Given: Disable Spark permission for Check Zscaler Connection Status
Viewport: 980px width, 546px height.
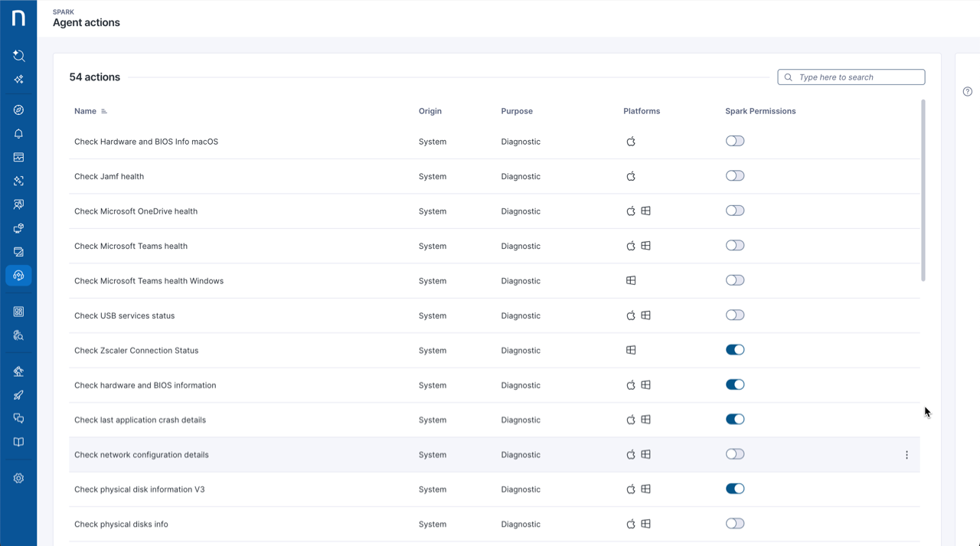Looking at the screenshot, I should pos(734,350).
